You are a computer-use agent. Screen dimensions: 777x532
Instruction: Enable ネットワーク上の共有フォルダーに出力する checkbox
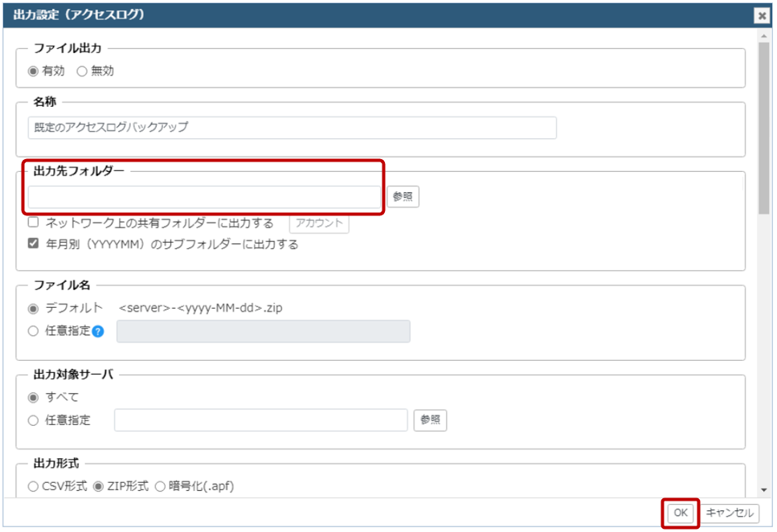[x=34, y=223]
